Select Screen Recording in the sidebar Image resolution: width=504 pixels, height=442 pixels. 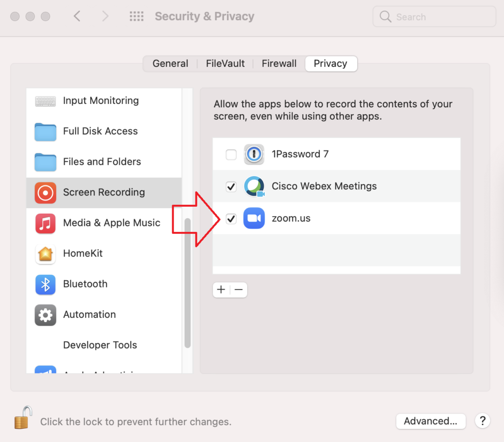pos(104,192)
